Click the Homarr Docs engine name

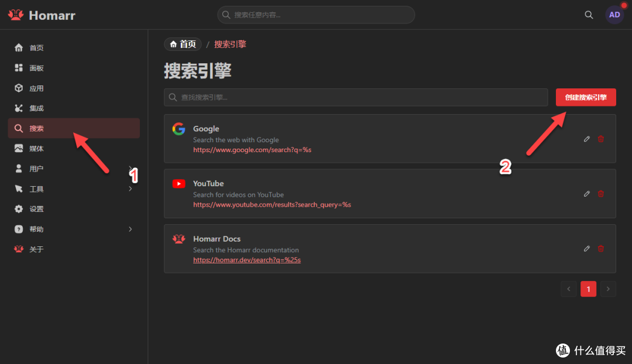point(217,239)
